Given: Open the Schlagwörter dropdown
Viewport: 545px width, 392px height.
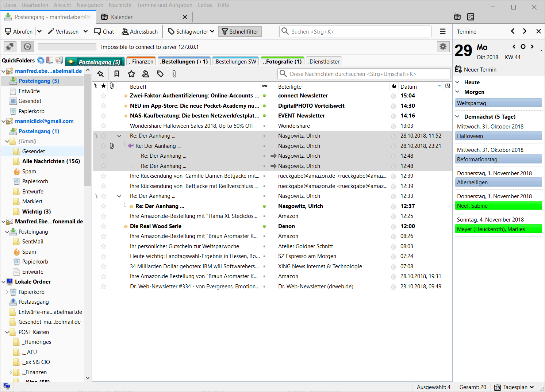Looking at the screenshot, I should pyautogui.click(x=191, y=32).
